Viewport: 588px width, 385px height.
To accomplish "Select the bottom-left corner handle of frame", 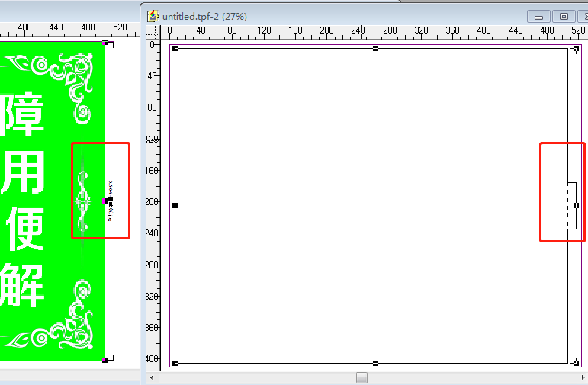I will coord(175,362).
